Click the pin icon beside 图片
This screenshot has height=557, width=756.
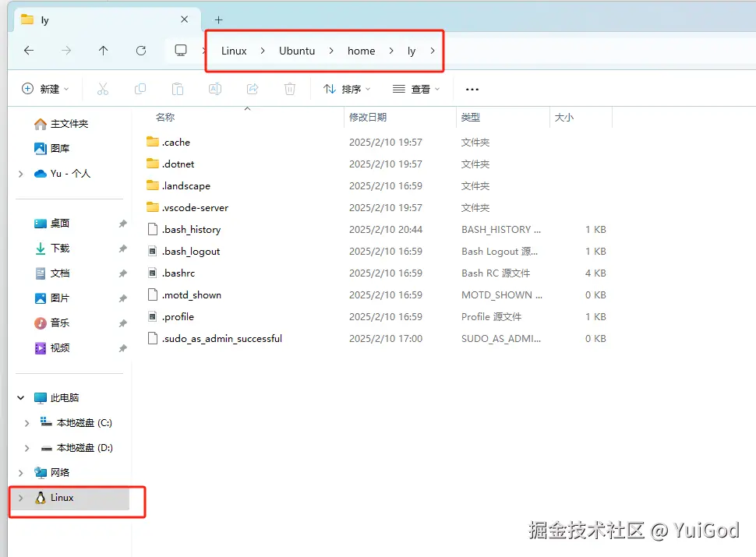pyautogui.click(x=123, y=298)
